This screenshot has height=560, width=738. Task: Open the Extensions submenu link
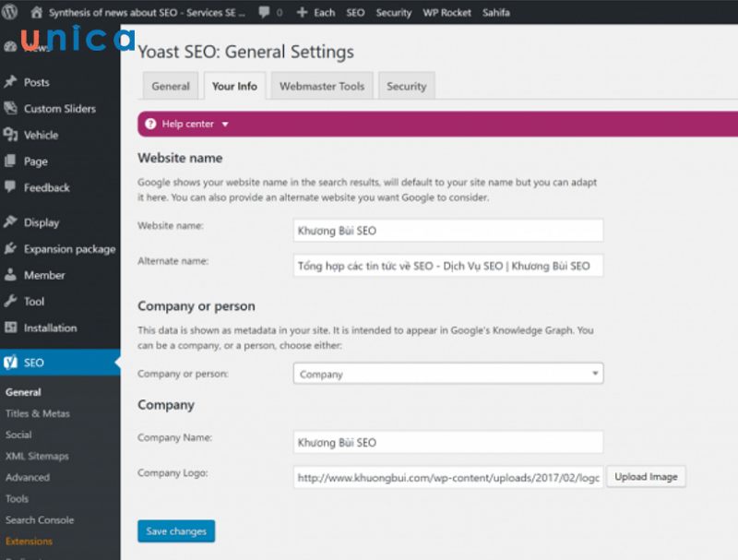point(29,542)
